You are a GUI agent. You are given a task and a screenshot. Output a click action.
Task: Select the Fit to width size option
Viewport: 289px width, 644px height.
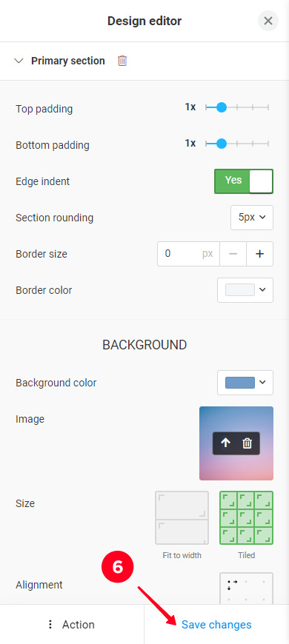182,518
